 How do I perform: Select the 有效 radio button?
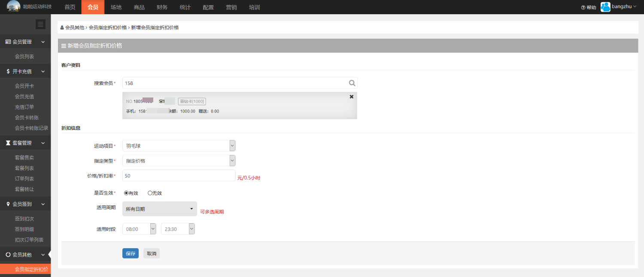point(126,193)
